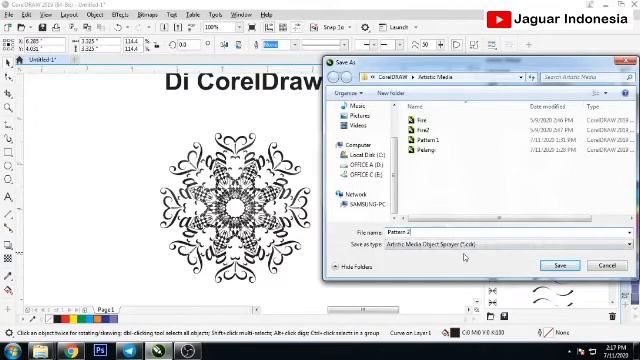Image resolution: width=640 pixels, height=360 pixels.
Task: Click the New document toolbar icon
Action: pyautogui.click(x=8, y=27)
